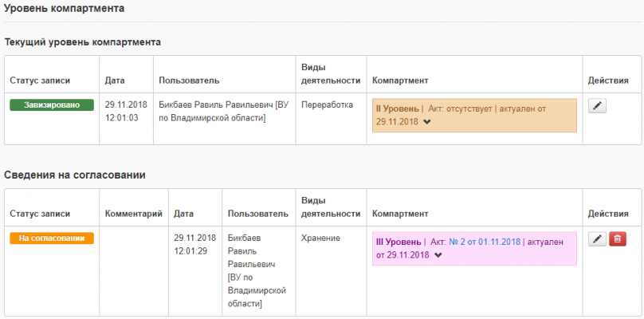The image size is (644, 319).
Task: Click the Комментарий column header
Action: [x=134, y=214]
